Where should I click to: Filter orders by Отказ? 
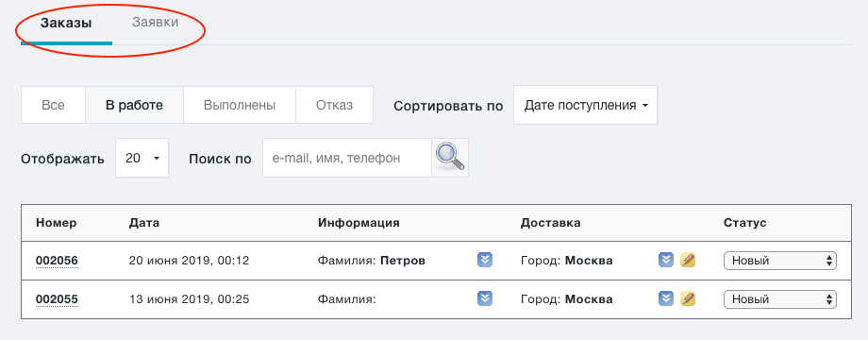(x=334, y=105)
